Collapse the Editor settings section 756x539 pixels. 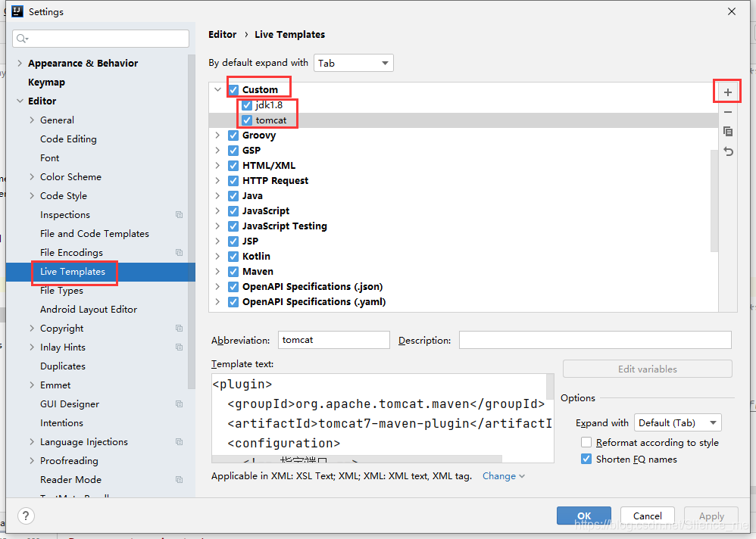(20, 101)
